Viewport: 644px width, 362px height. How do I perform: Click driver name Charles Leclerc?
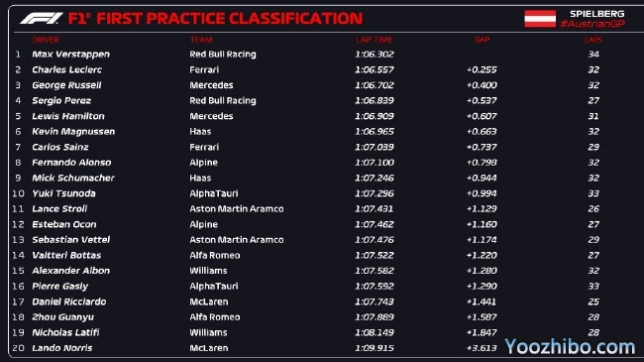67,70
